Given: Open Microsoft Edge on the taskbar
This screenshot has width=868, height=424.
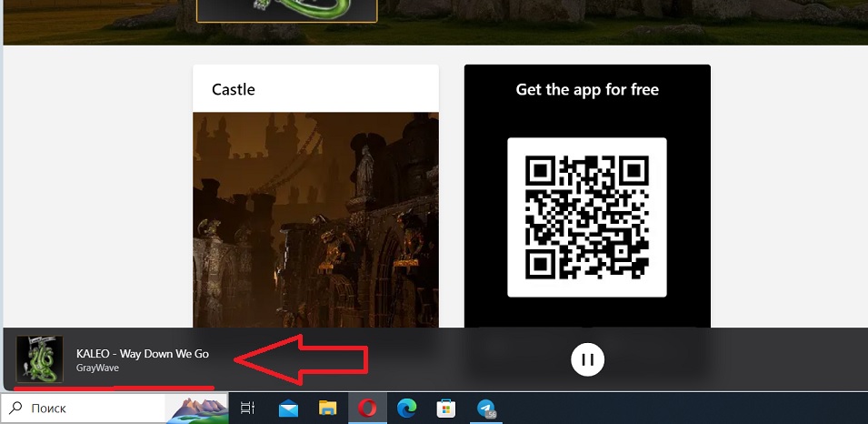Looking at the screenshot, I should click(x=407, y=409).
